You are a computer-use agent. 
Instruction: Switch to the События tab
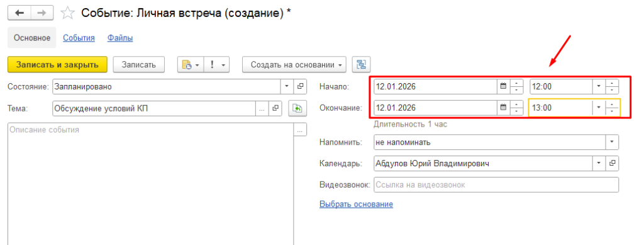[x=79, y=38]
